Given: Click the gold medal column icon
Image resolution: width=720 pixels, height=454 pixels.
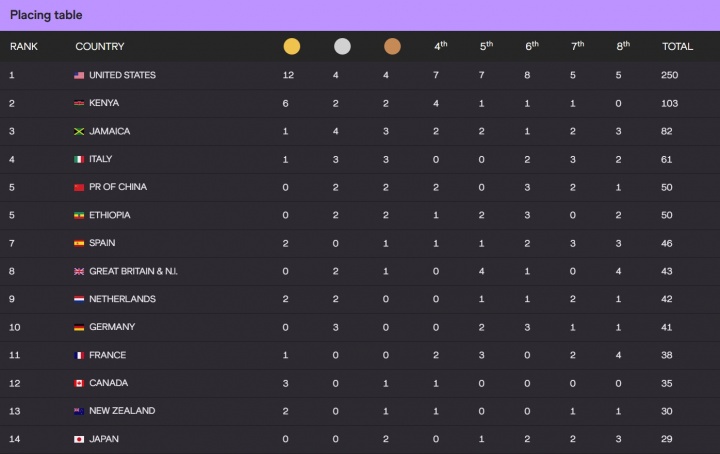Looking at the screenshot, I should (x=291, y=46).
